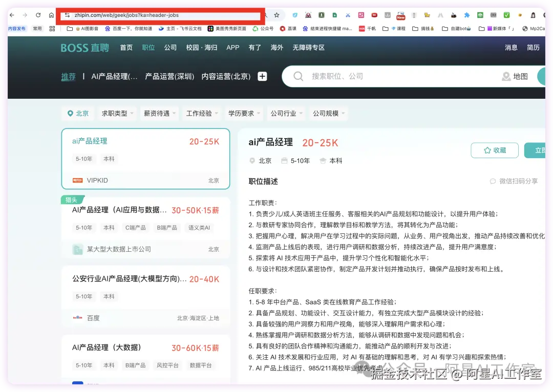Expand the 学历要求 filter dropdown

coord(243,113)
